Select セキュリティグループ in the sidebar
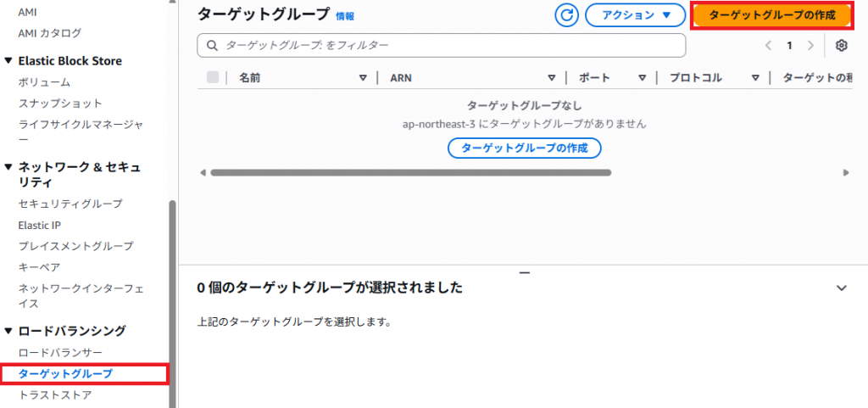This screenshot has width=868, height=408. (70, 204)
